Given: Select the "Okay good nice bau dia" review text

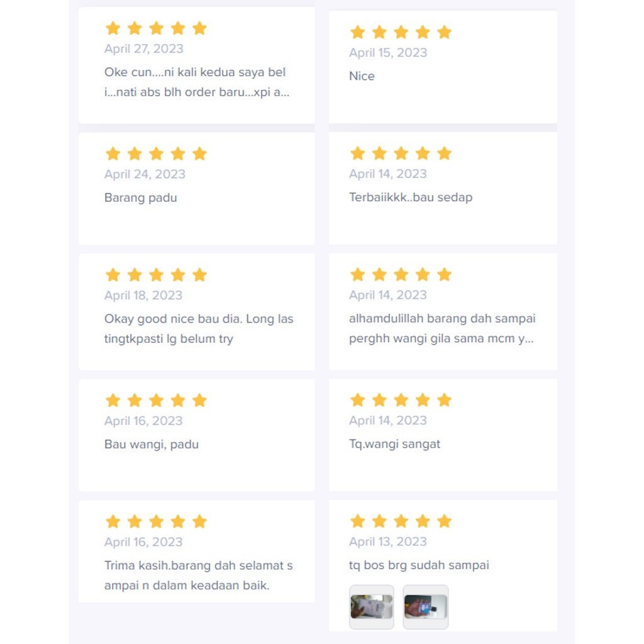Looking at the screenshot, I should point(199,329).
